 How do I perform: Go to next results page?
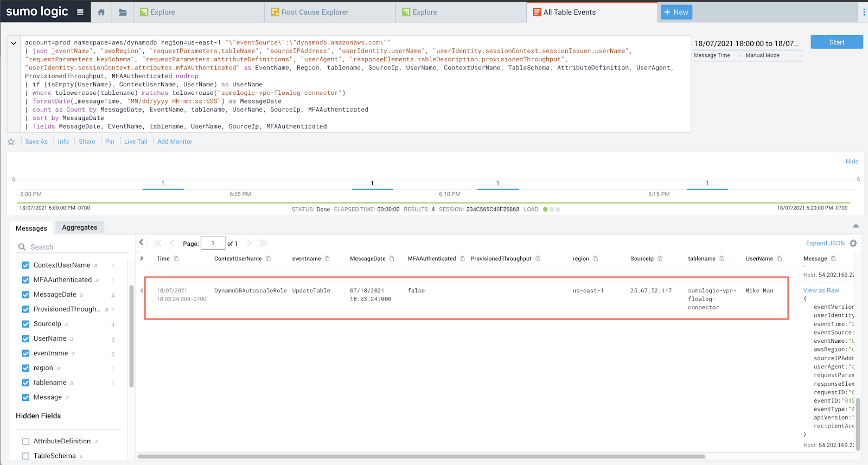[249, 243]
